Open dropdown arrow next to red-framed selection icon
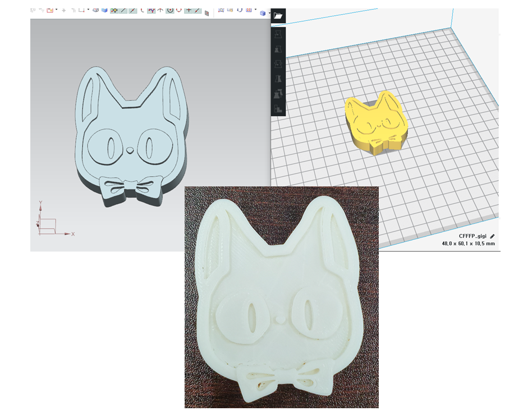 pyautogui.click(x=56, y=10)
